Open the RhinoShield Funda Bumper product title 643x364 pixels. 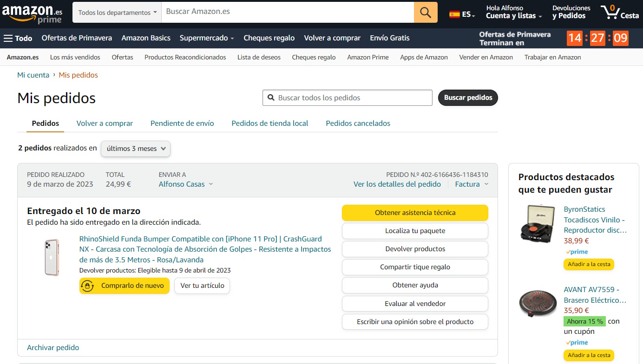point(205,249)
